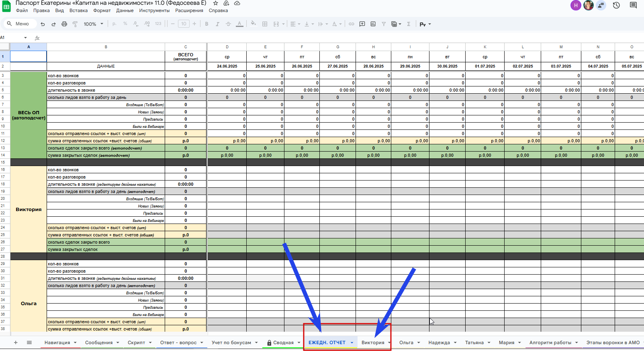The image size is (644, 351).
Task: Format as percent icon
Action: (x=125, y=24)
